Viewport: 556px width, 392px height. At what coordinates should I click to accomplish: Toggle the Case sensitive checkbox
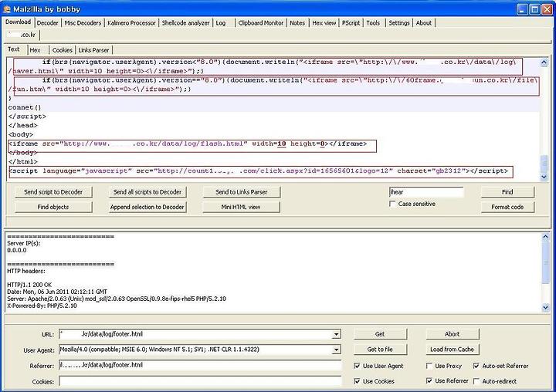tap(392, 204)
